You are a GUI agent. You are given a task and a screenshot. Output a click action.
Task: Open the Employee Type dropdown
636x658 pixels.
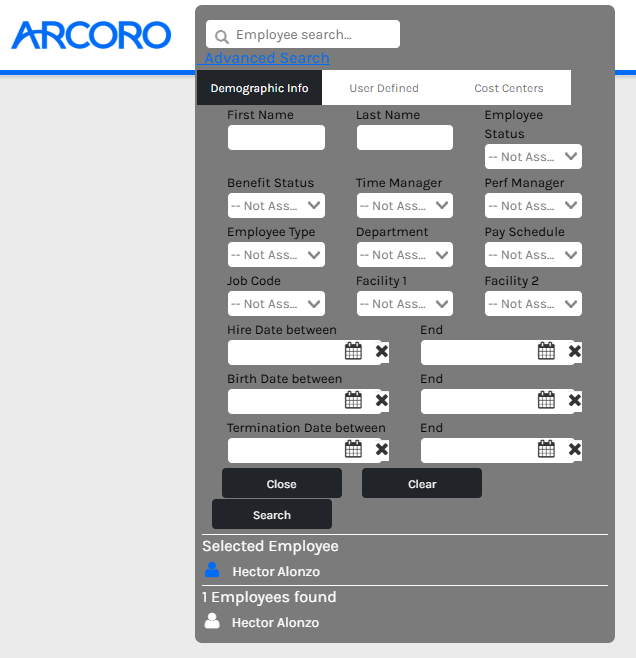point(276,255)
